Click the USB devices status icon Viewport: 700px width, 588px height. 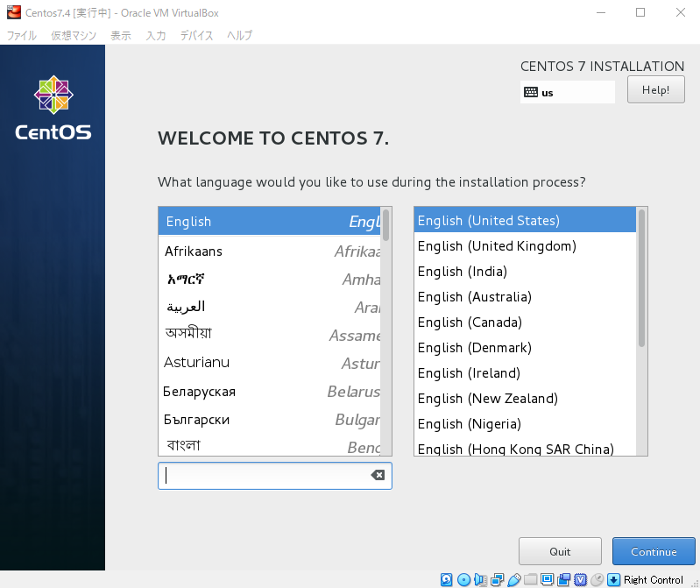513,579
